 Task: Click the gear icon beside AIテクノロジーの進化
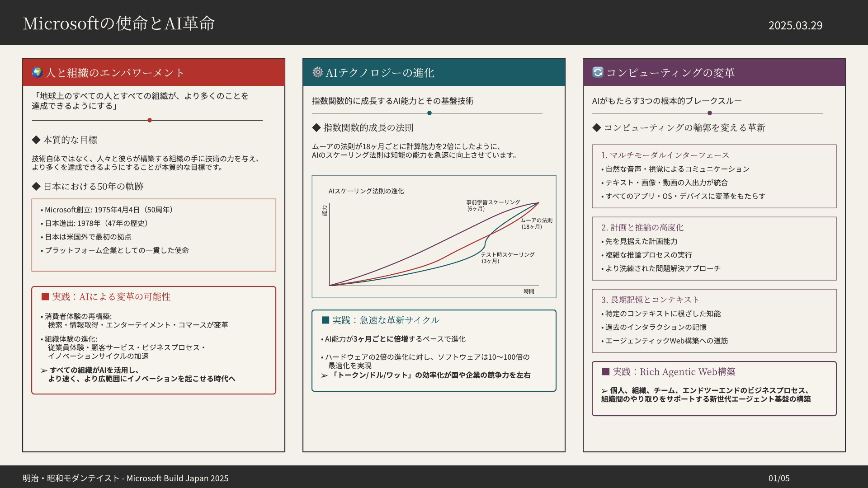(318, 72)
